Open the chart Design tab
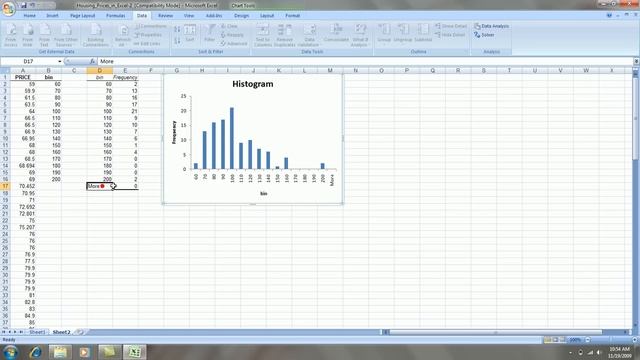 (x=241, y=16)
